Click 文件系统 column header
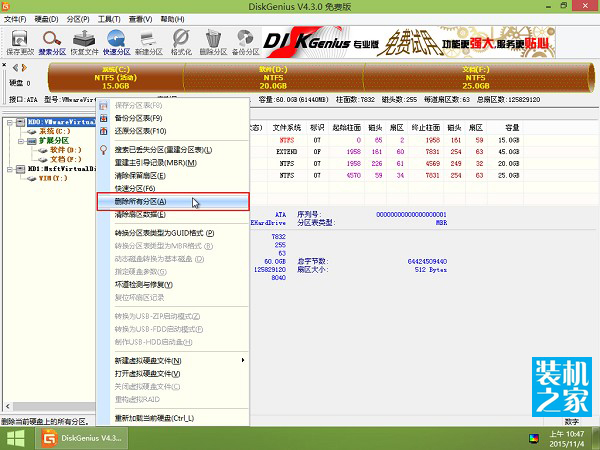This screenshot has width=600, height=450. point(287,128)
